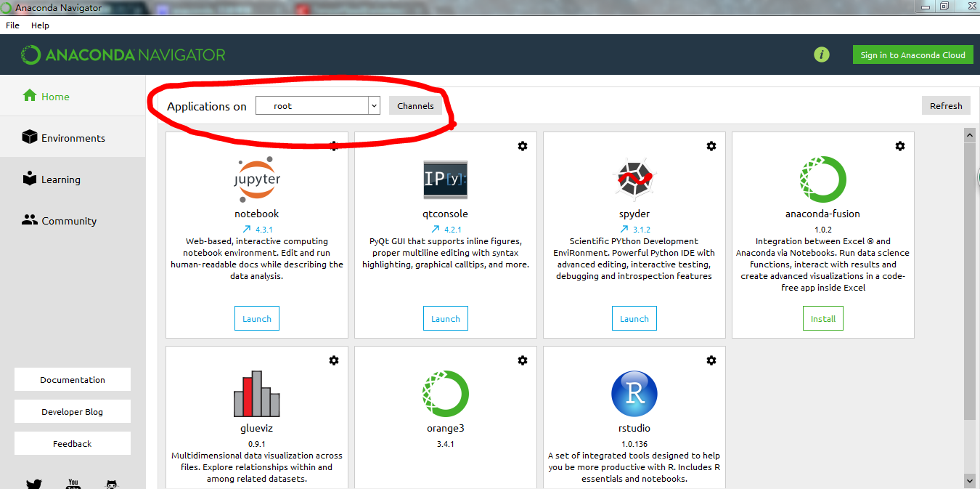The image size is (980, 489).
Task: Open the GitHub icon in sidebar
Action: (111, 484)
